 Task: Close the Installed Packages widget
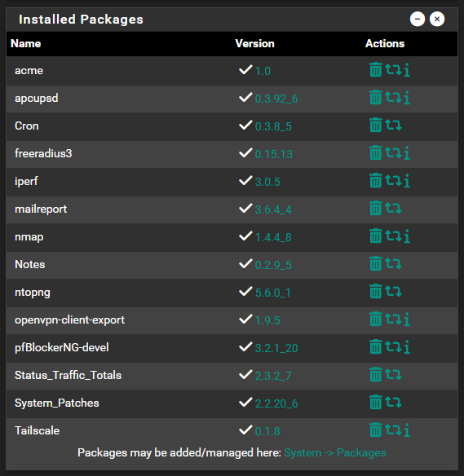click(x=437, y=19)
